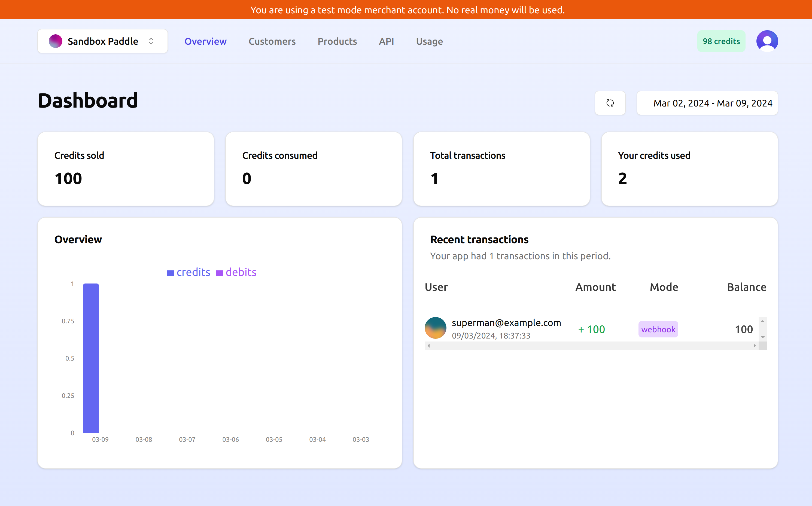Image resolution: width=812 pixels, height=506 pixels.
Task: Click the Sandbox Paddle gradient logo
Action: (56, 41)
